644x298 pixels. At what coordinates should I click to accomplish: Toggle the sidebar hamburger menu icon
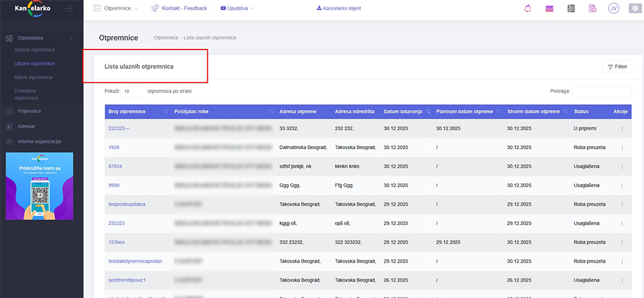pos(70,8)
